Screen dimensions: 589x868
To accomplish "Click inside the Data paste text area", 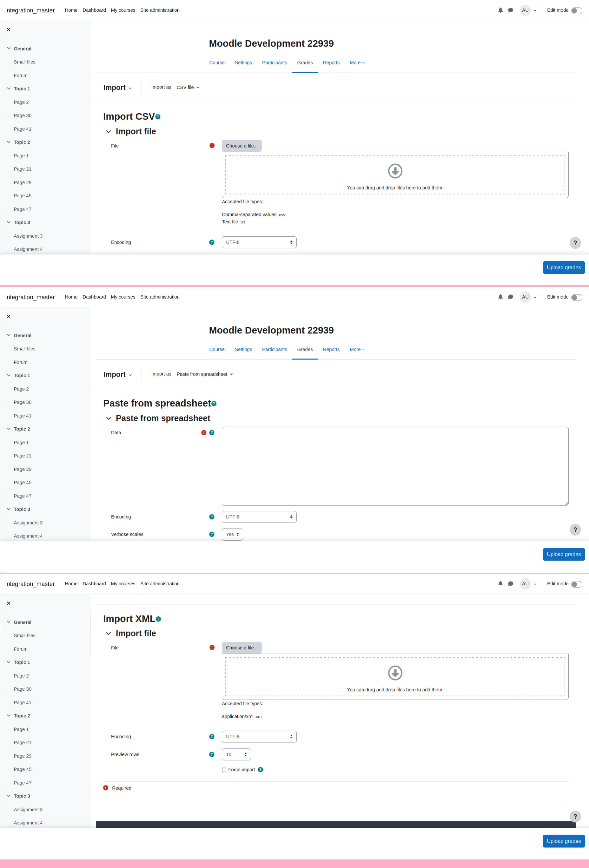I will [x=395, y=466].
